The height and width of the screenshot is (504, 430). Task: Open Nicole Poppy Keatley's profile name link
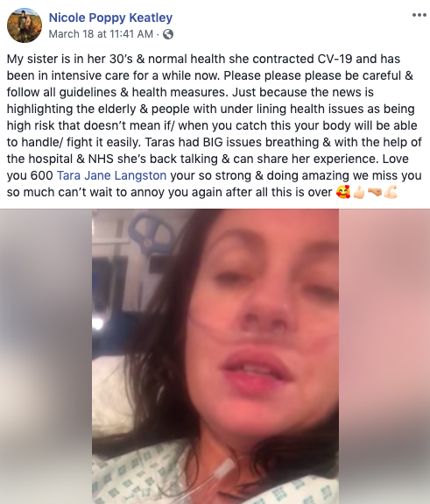[110, 18]
